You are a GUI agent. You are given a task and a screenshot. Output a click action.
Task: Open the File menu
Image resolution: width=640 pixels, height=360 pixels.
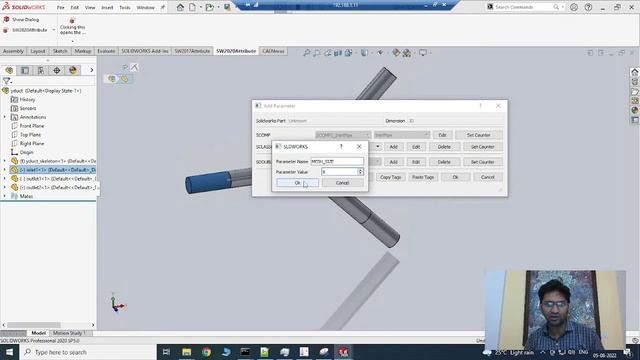(x=60, y=7)
